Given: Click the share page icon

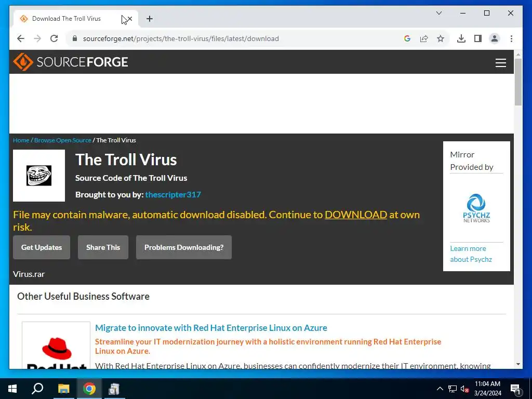Looking at the screenshot, I should [424, 38].
